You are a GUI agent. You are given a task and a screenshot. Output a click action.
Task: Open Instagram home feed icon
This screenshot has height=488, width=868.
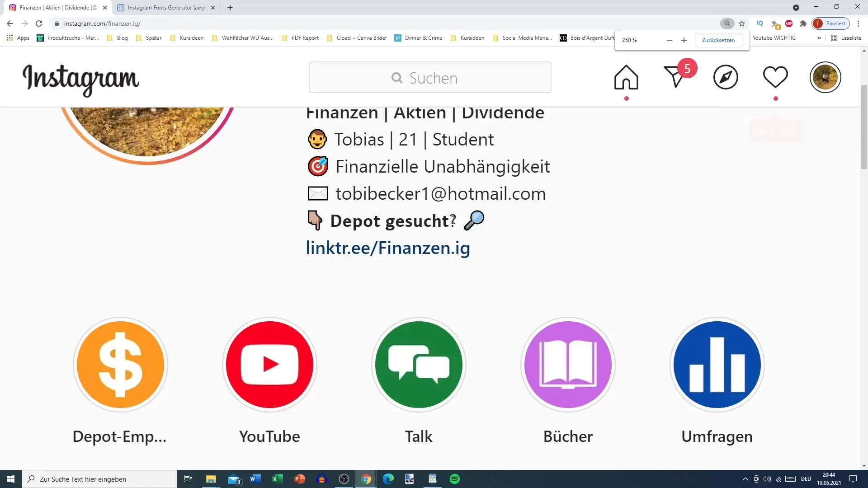click(x=626, y=77)
